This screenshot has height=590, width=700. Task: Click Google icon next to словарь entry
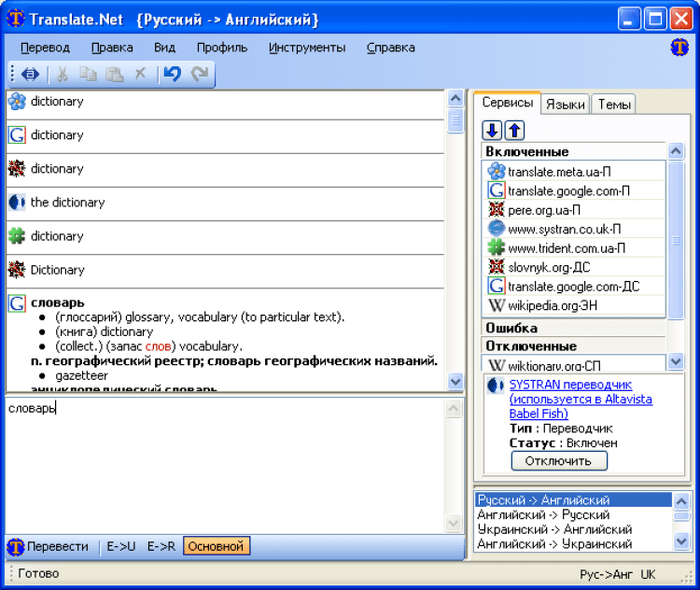pyautogui.click(x=17, y=303)
